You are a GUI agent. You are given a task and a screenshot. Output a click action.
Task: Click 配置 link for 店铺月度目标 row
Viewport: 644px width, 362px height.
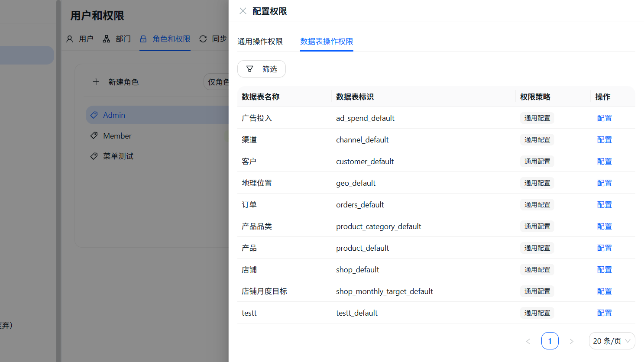click(604, 291)
